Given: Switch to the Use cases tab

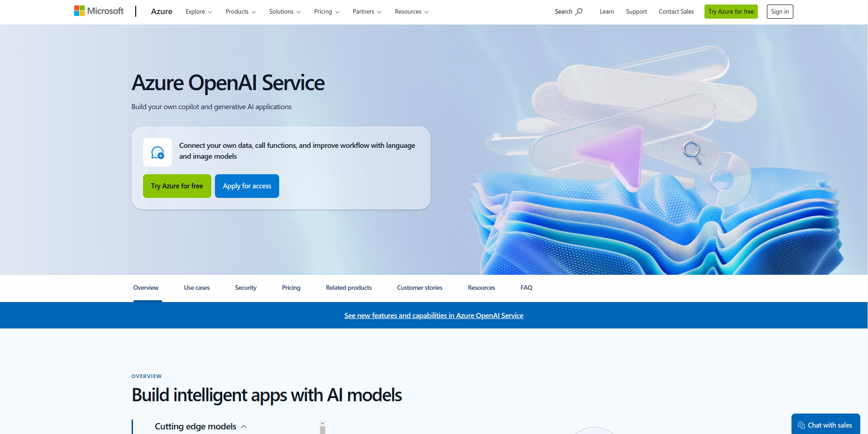Looking at the screenshot, I should (x=197, y=288).
